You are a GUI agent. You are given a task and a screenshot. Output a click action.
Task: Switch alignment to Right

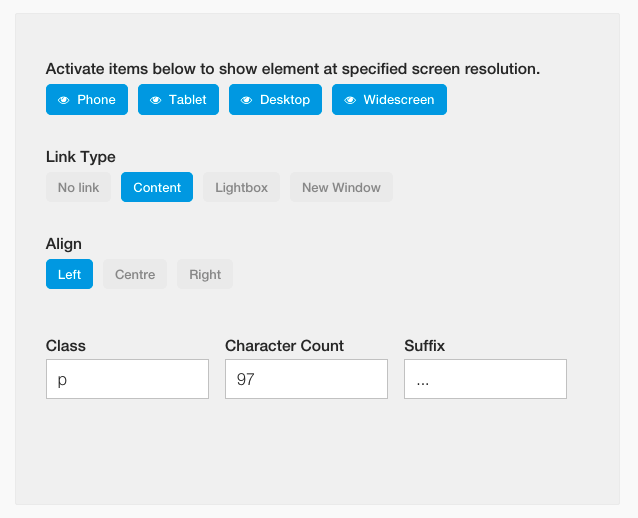[205, 274]
